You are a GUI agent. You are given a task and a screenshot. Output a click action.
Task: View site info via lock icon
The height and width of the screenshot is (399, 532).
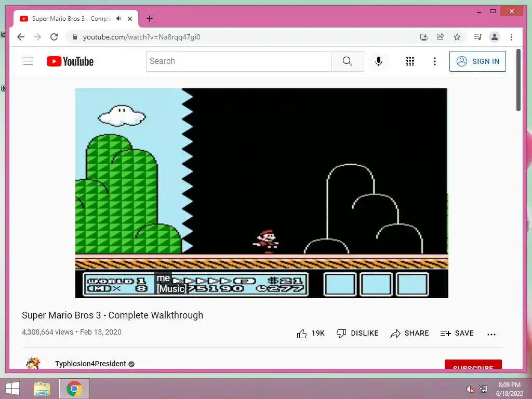pyautogui.click(x=75, y=37)
